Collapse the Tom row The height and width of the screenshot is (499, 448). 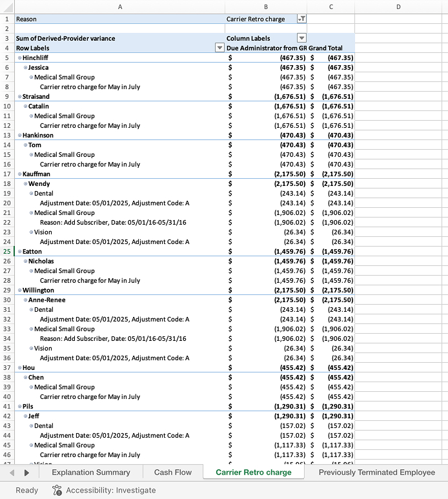point(25,145)
